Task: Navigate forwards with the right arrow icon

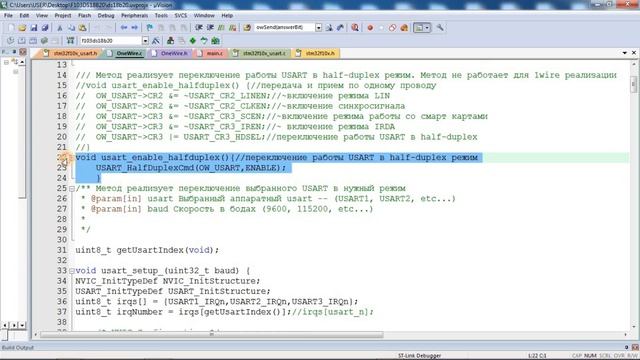Action: [x=135, y=28]
